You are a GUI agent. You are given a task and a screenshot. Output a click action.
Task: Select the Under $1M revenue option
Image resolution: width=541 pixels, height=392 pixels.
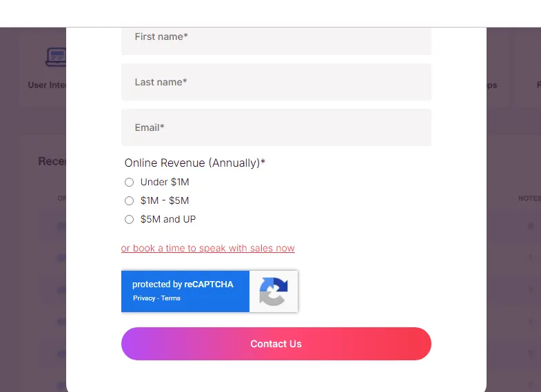point(129,183)
